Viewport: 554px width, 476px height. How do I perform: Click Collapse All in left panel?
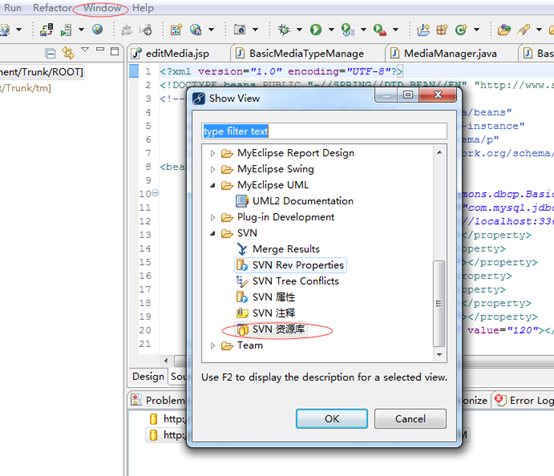coord(50,53)
